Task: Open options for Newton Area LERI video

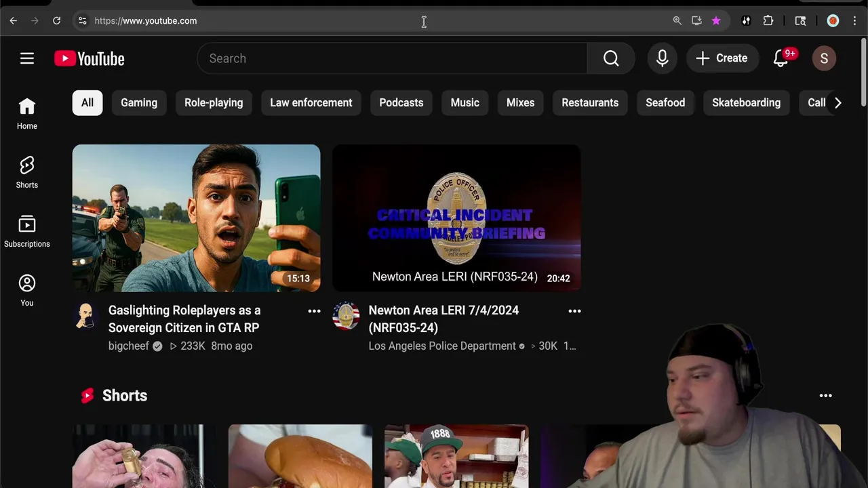Action: pyautogui.click(x=574, y=311)
